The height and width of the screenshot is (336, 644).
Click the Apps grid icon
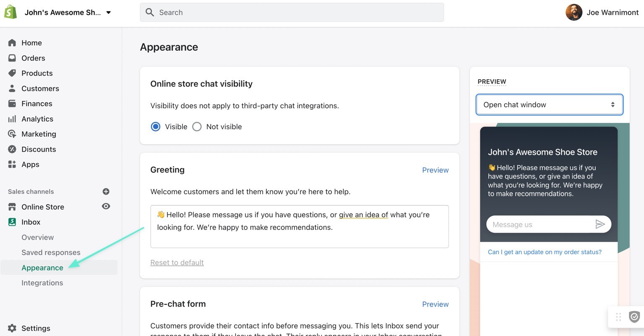[x=12, y=164]
